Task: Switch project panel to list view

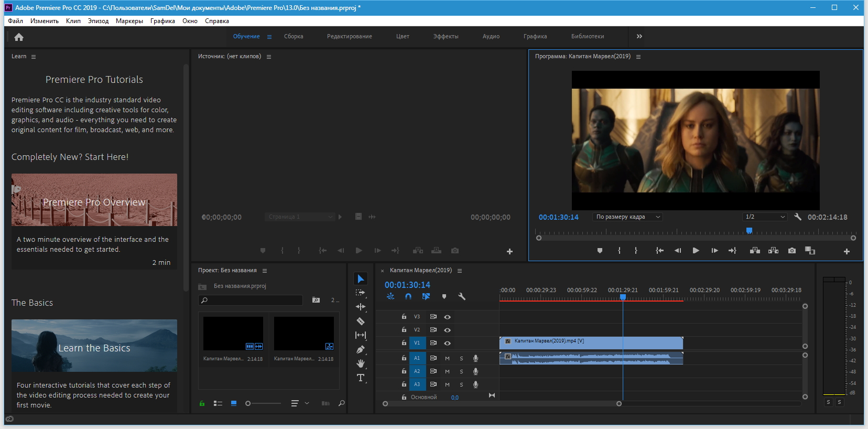Action: [x=218, y=403]
